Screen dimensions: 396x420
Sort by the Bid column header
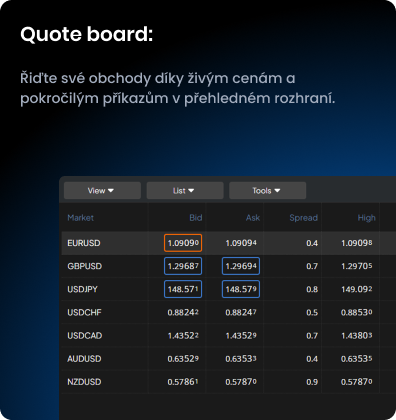tap(196, 218)
